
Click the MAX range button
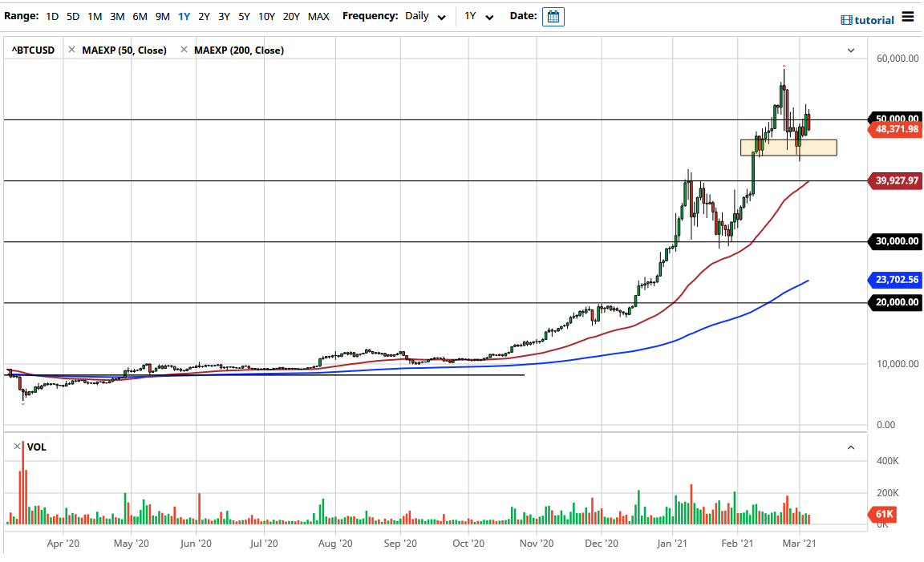tap(318, 15)
